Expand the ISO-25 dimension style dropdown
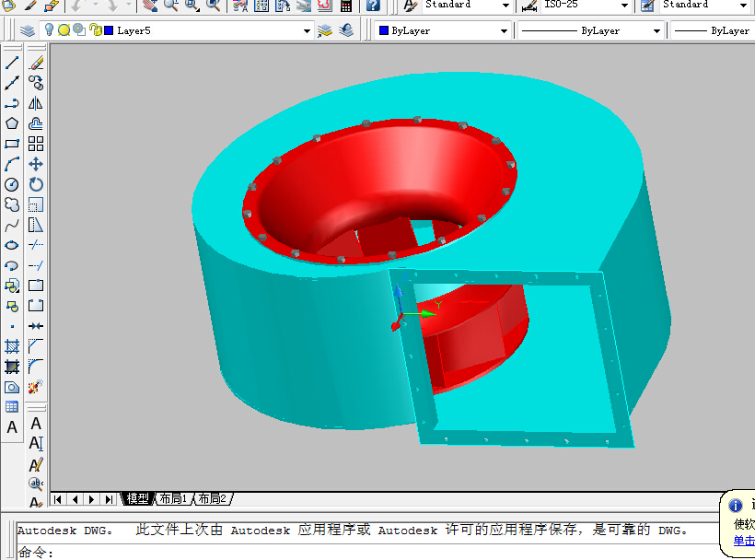 (624, 6)
